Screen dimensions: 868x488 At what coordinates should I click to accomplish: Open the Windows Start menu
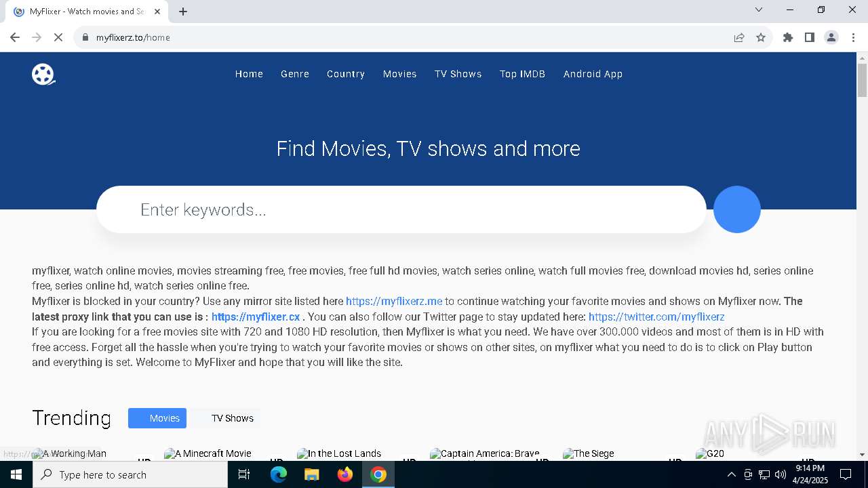pos(16,474)
